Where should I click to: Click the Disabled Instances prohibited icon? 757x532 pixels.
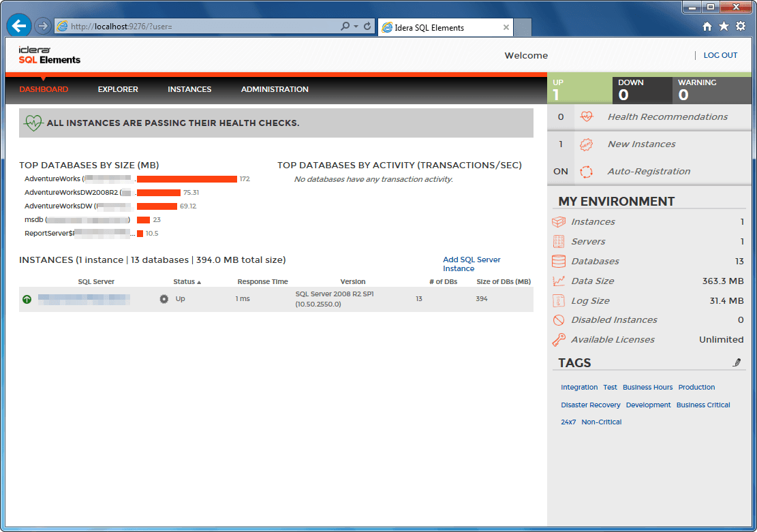pyautogui.click(x=559, y=320)
